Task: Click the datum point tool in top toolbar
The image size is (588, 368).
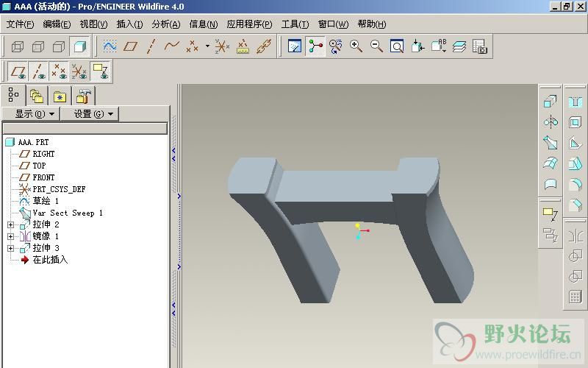Action: pos(192,46)
